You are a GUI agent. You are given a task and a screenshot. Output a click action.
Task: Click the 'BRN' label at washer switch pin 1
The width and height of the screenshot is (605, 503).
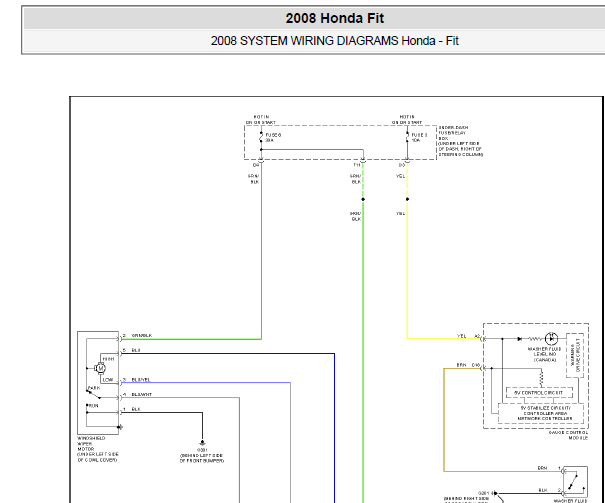[x=542, y=468]
